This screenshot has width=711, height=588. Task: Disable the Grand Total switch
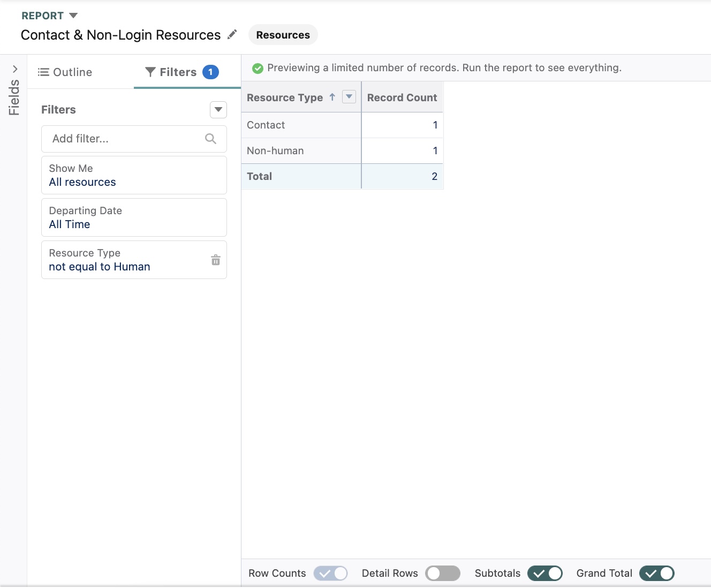[x=657, y=574]
